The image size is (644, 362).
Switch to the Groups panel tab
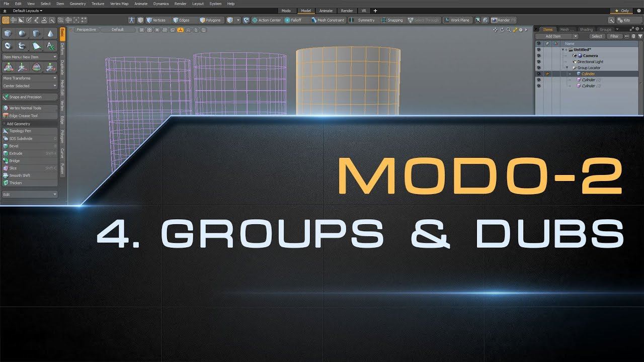(x=605, y=30)
